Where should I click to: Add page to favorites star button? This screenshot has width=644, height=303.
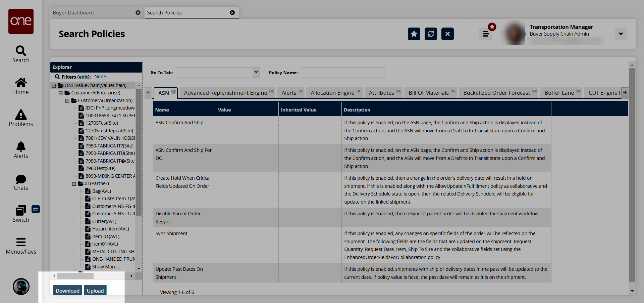click(414, 34)
